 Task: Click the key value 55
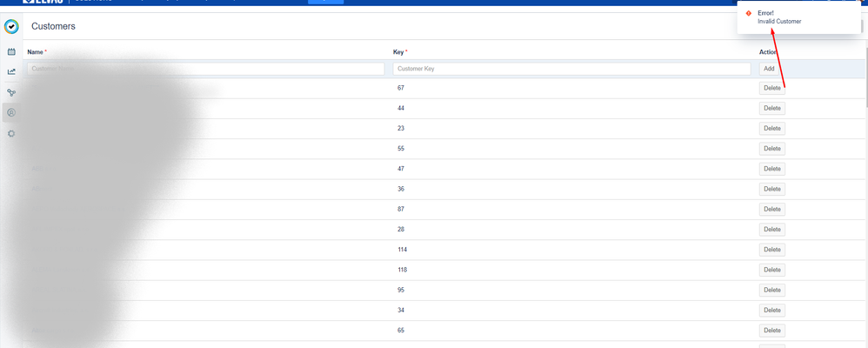coord(401,149)
